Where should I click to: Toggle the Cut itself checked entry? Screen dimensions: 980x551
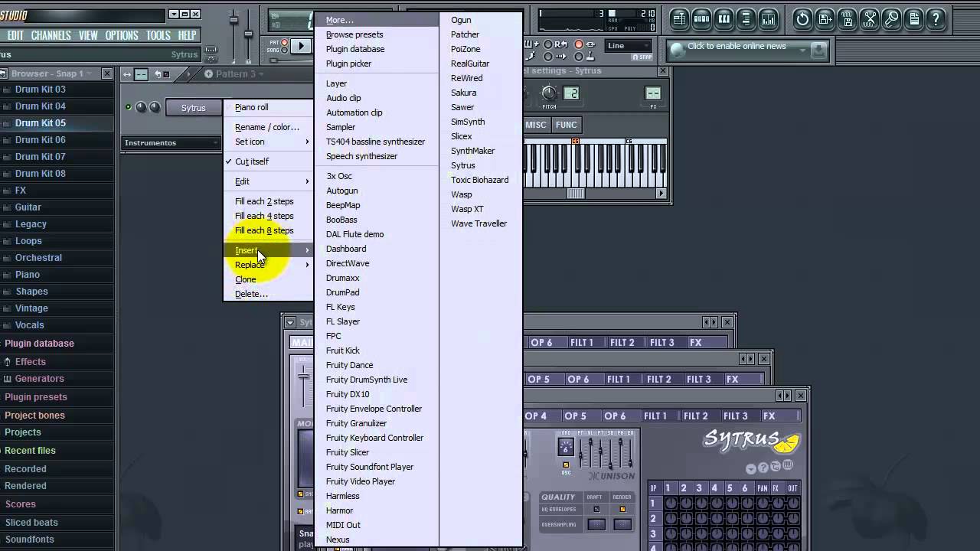[268, 161]
